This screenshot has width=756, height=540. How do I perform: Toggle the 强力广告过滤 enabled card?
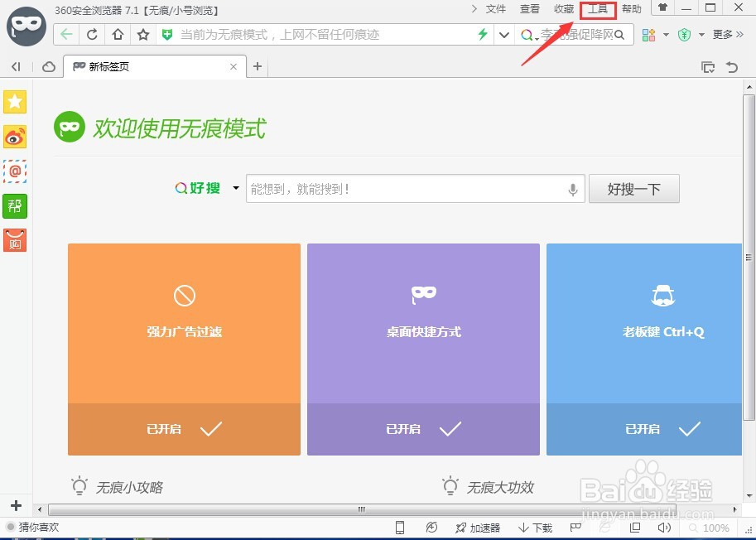coord(184,349)
